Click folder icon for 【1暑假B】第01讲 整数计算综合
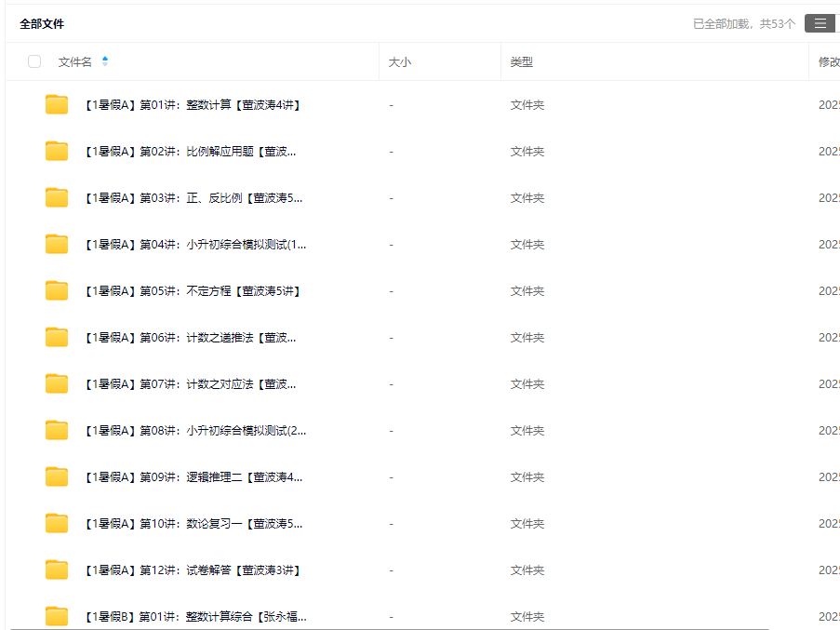Viewport: 840px width, 630px height. (x=57, y=616)
